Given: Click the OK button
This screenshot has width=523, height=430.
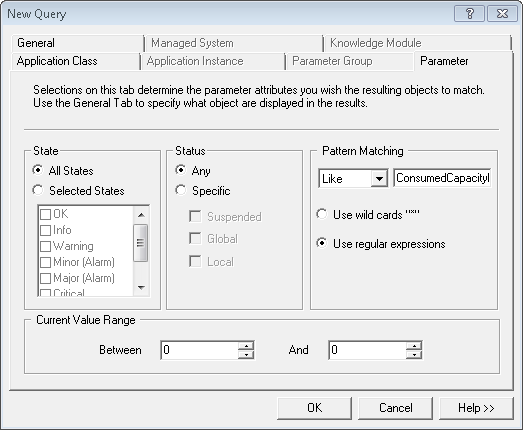Looking at the screenshot, I should [x=315, y=408].
